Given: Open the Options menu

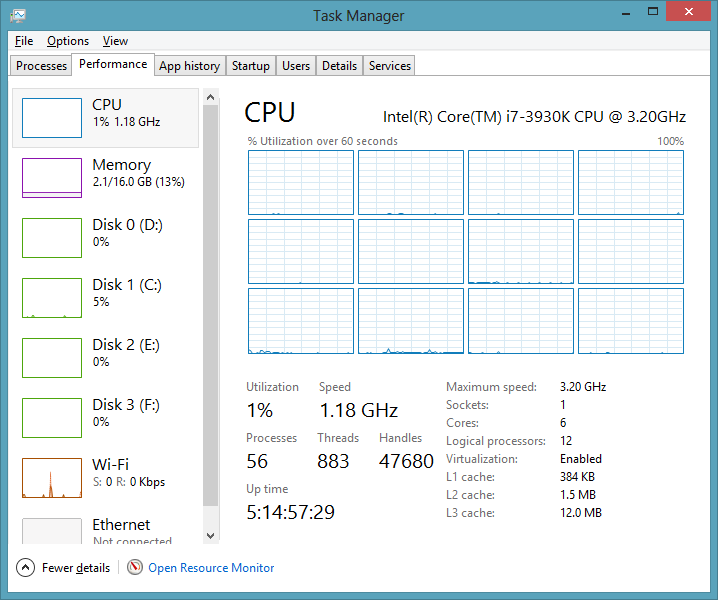Looking at the screenshot, I should [68, 41].
